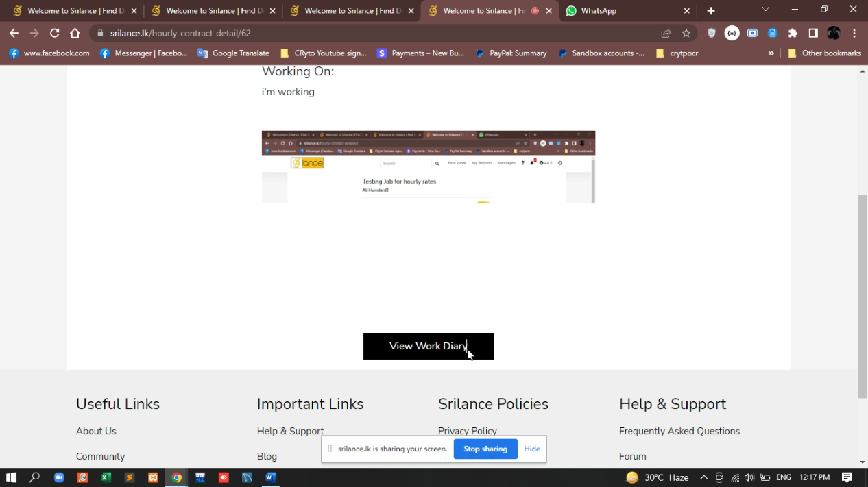Click the Chrome profile avatar
Screen dimensions: 868x487
(x=834, y=33)
